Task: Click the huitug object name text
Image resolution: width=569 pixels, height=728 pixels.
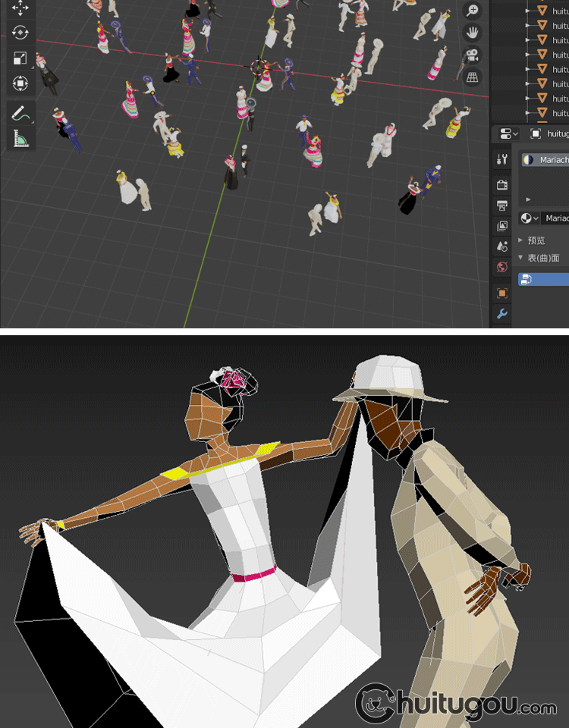Action: (558, 133)
